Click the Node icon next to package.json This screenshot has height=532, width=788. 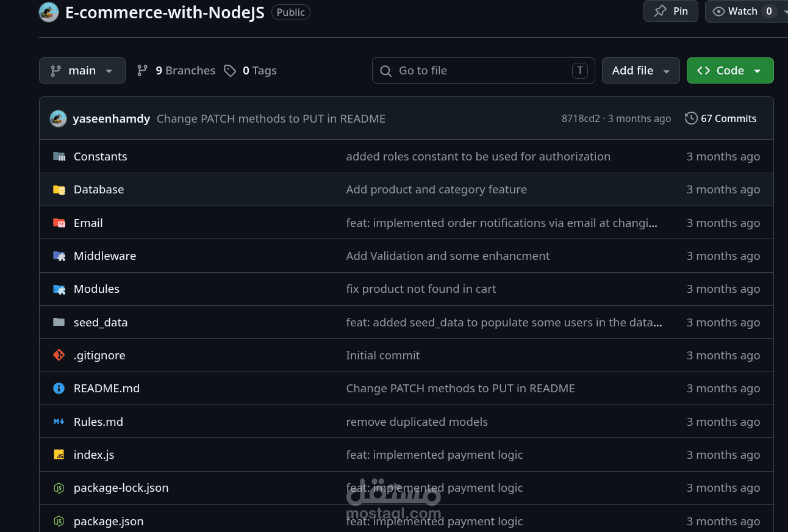tap(59, 521)
